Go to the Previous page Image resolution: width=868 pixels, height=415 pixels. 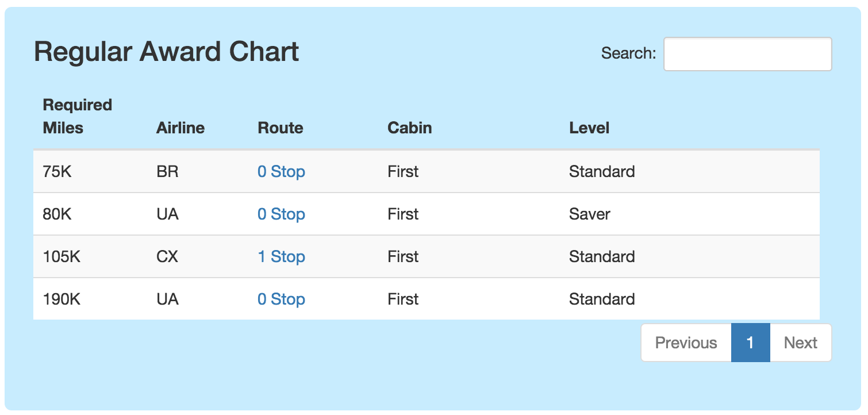(x=686, y=343)
